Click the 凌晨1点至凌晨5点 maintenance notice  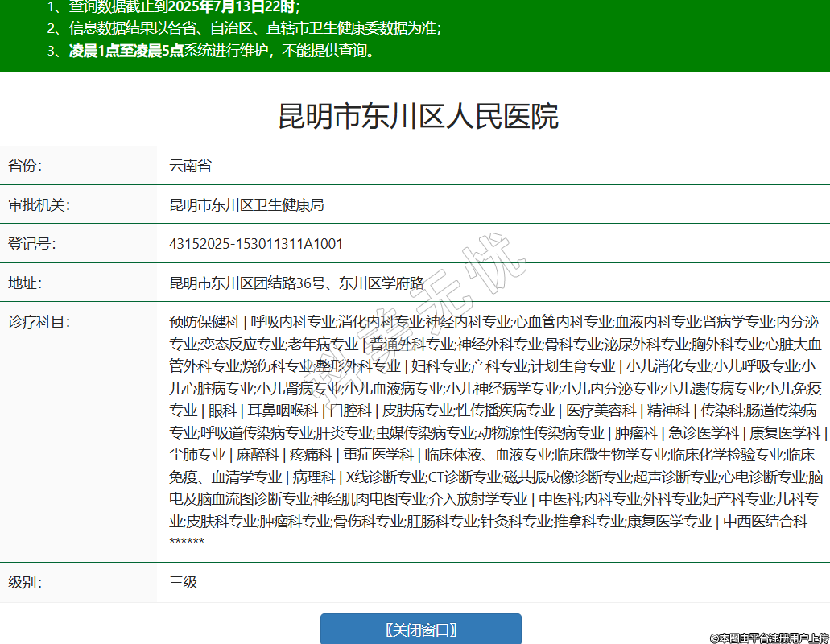tap(126, 50)
